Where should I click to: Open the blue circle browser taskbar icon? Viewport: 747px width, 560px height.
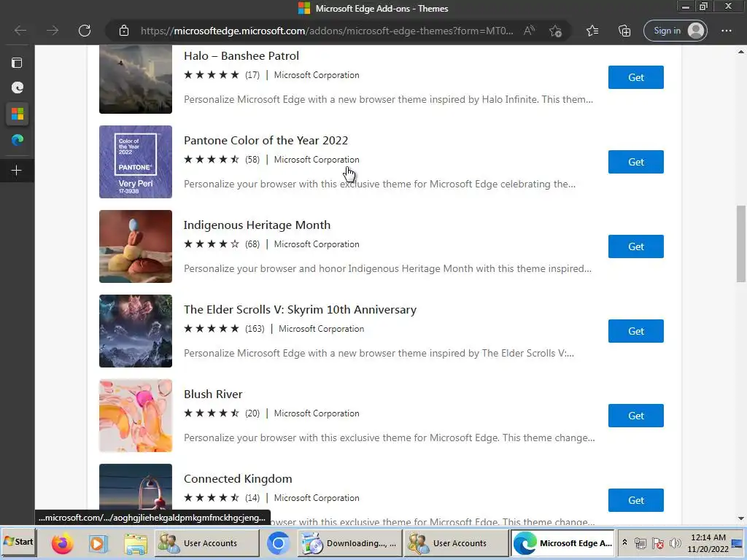[278, 543]
